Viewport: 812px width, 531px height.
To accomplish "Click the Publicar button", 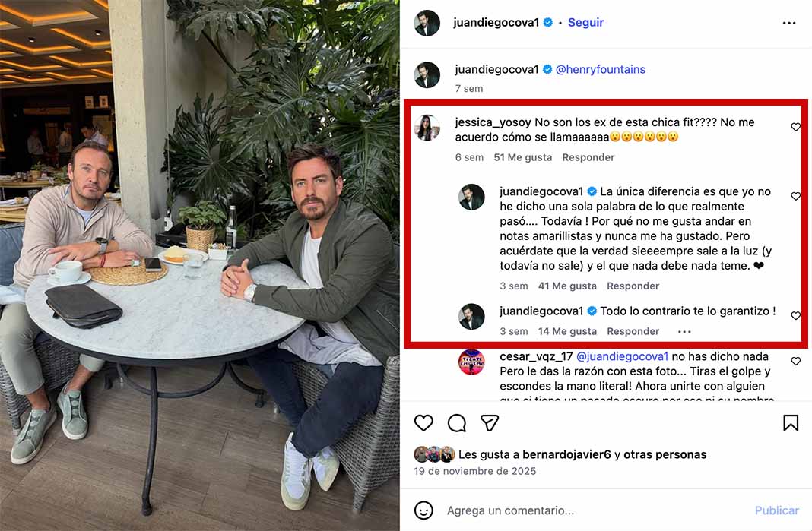I will [776, 510].
